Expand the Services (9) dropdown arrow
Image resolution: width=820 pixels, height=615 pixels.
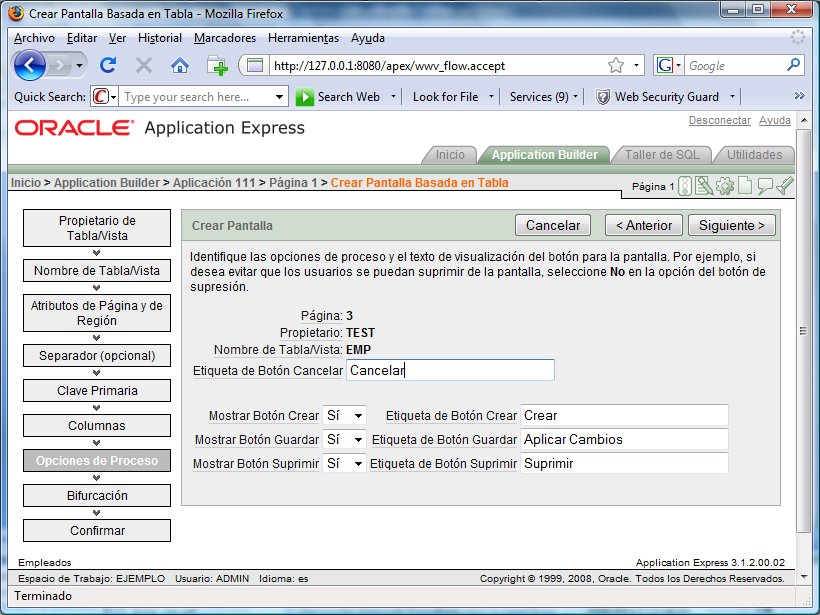pos(575,96)
